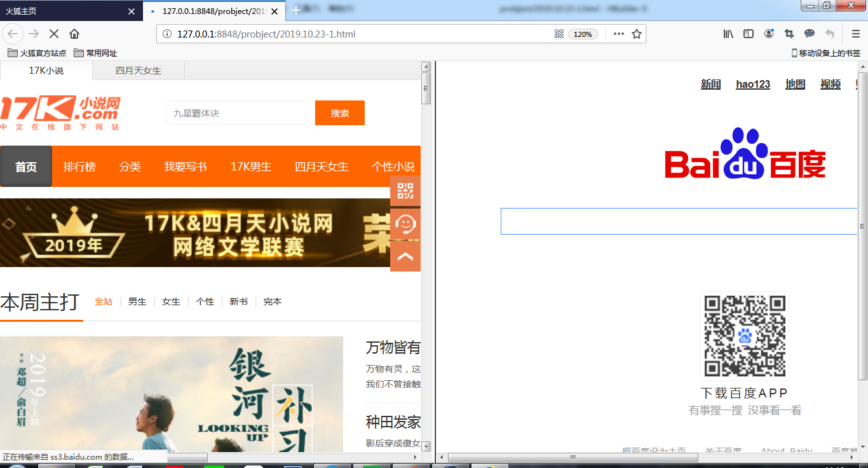Open the 万物皆有 novel title link
Image resolution: width=868 pixels, height=468 pixels.
pyautogui.click(x=393, y=347)
